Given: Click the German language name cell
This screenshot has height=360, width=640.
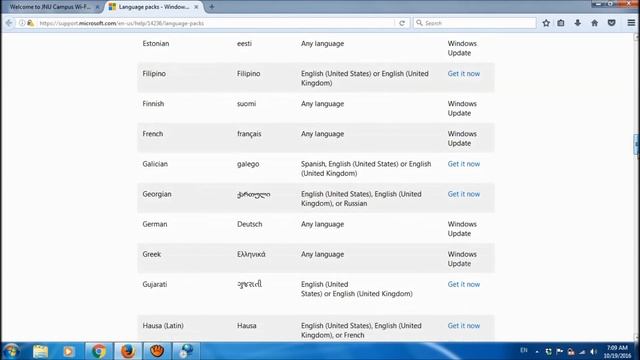Looking at the screenshot, I should [x=155, y=224].
